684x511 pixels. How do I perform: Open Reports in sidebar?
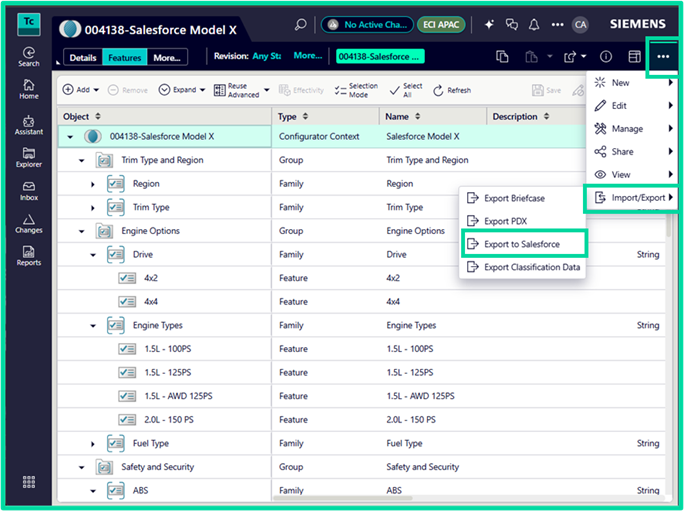29,256
